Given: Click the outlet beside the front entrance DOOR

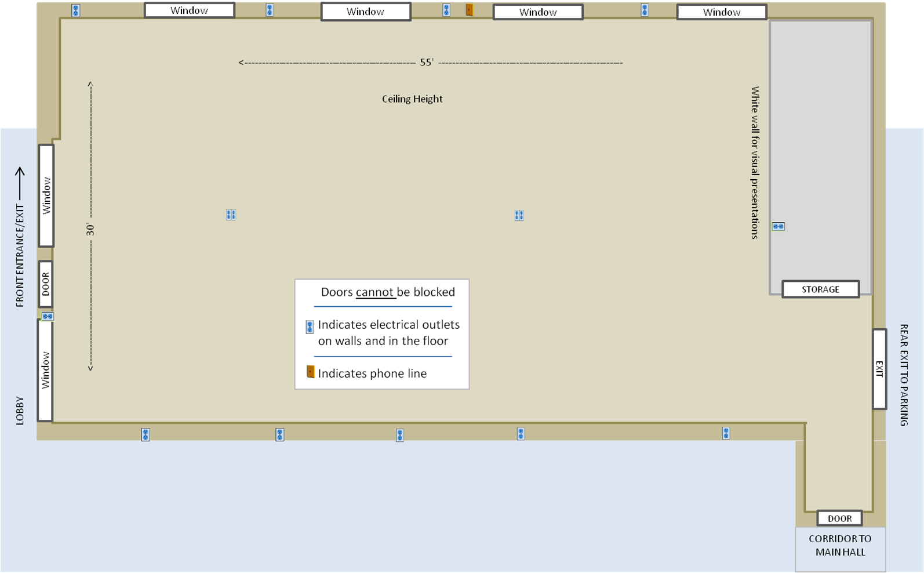Looking at the screenshot, I should tap(48, 316).
